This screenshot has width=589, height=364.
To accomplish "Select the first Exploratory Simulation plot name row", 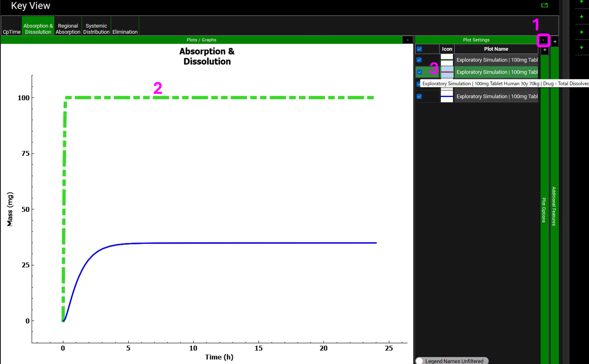I will 497,60.
